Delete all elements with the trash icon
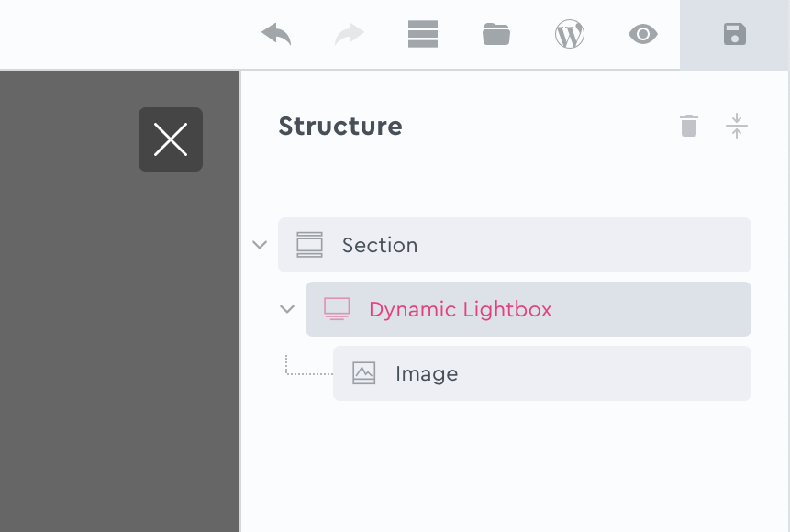790x532 pixels. (x=689, y=126)
